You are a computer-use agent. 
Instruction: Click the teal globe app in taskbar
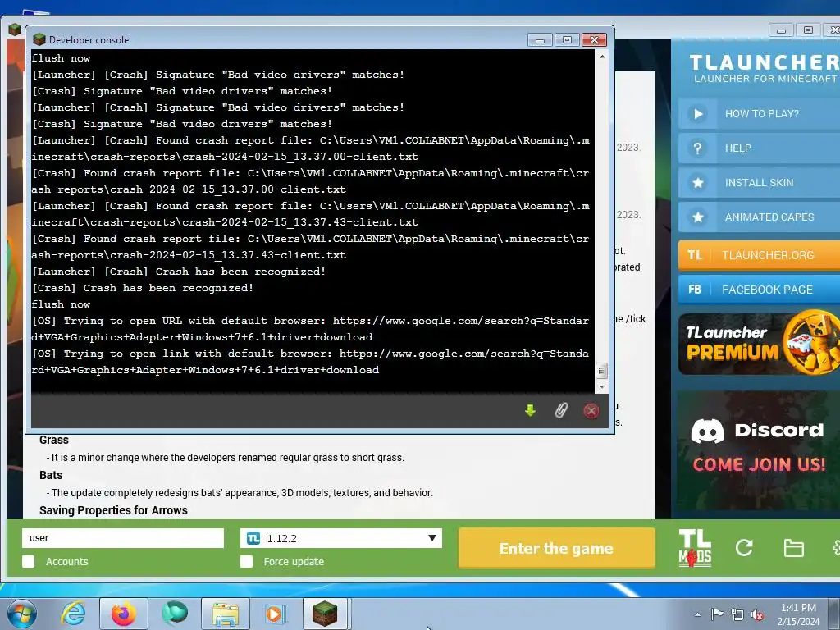pyautogui.click(x=175, y=614)
